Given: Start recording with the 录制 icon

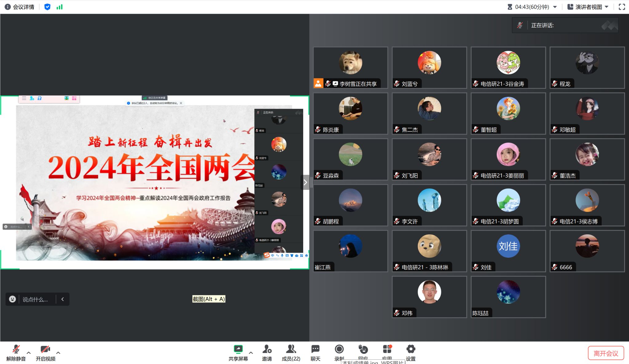Looking at the screenshot, I should pyautogui.click(x=339, y=350).
